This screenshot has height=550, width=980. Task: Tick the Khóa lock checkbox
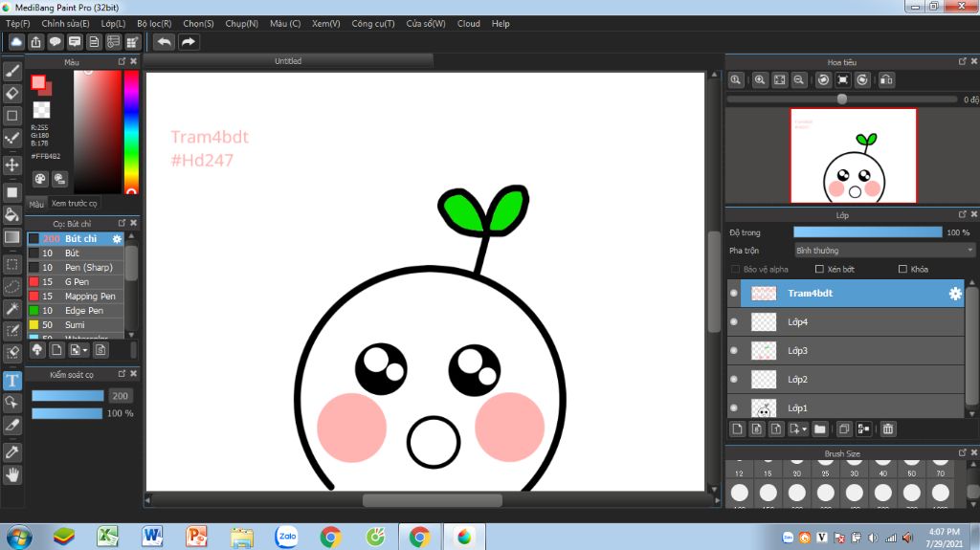tap(902, 270)
